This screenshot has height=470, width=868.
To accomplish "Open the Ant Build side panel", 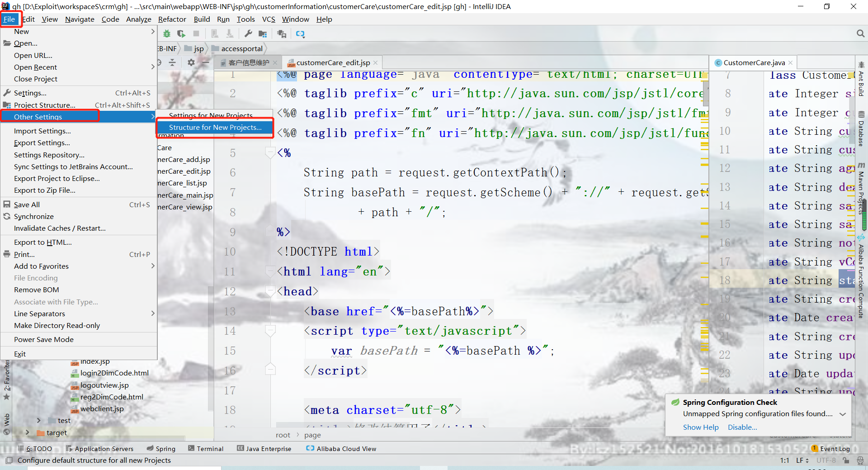I will point(861,79).
